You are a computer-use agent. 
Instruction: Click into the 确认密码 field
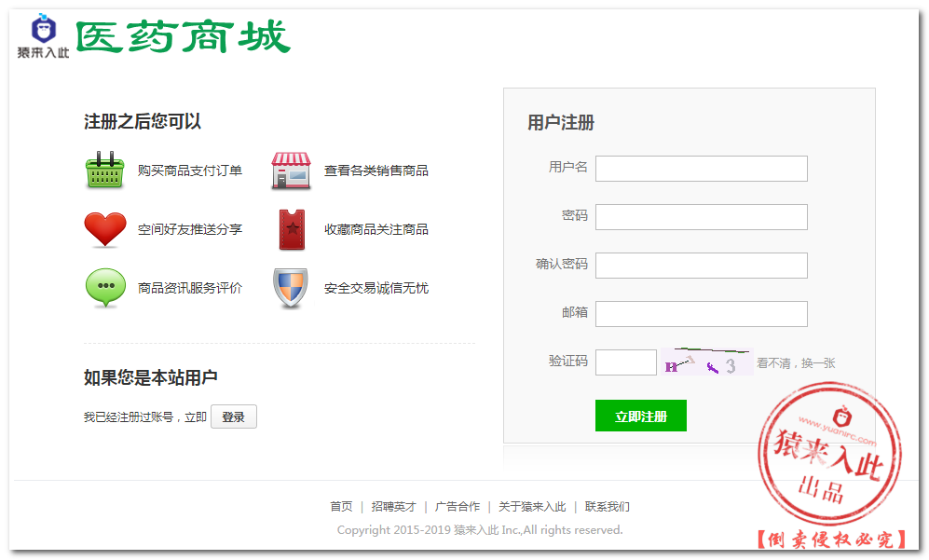tap(701, 266)
